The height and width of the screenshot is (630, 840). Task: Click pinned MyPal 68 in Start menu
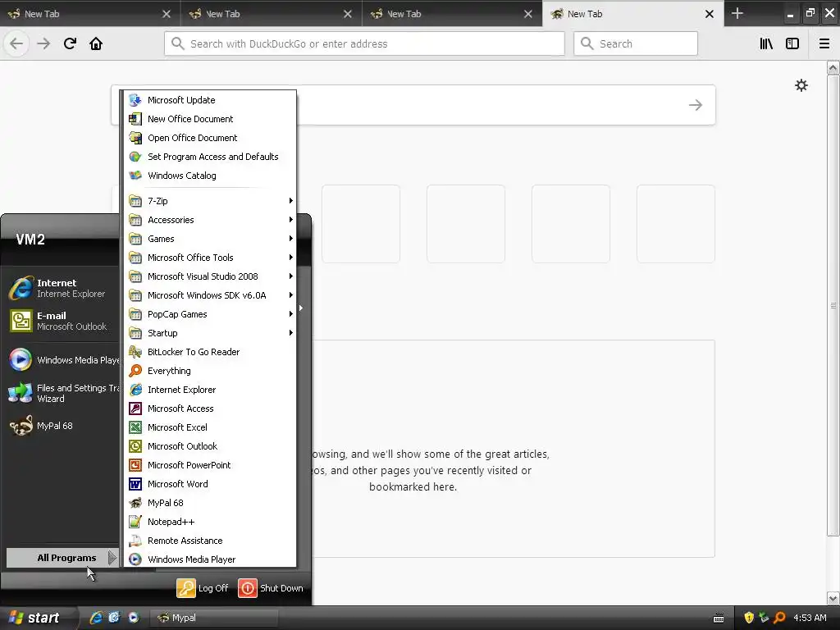[62, 426]
